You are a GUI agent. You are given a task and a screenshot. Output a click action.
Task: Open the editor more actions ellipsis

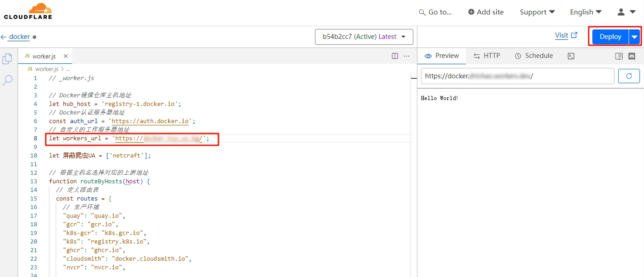pos(407,56)
